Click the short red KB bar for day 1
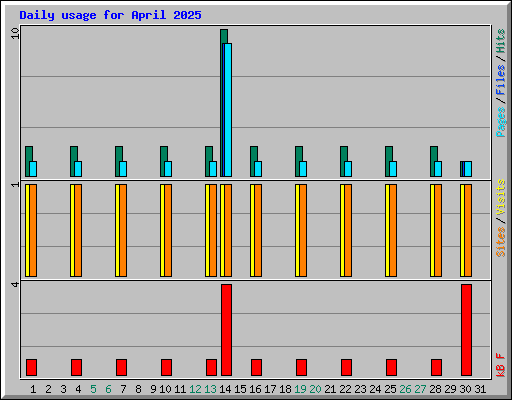 (x=31, y=367)
